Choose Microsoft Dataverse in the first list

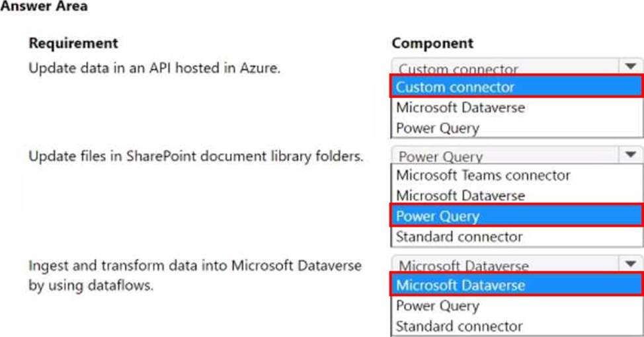(516, 108)
